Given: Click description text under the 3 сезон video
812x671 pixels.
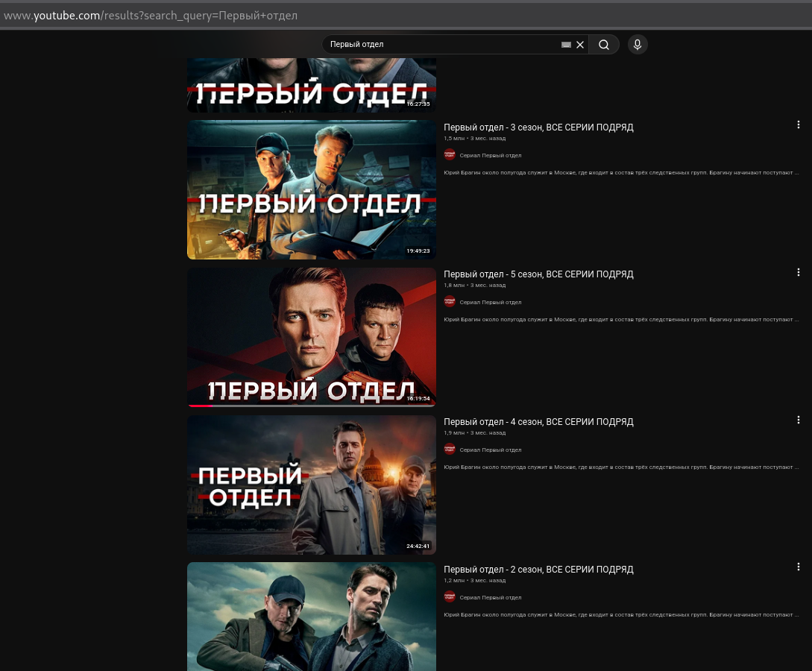Looking at the screenshot, I should (621, 172).
